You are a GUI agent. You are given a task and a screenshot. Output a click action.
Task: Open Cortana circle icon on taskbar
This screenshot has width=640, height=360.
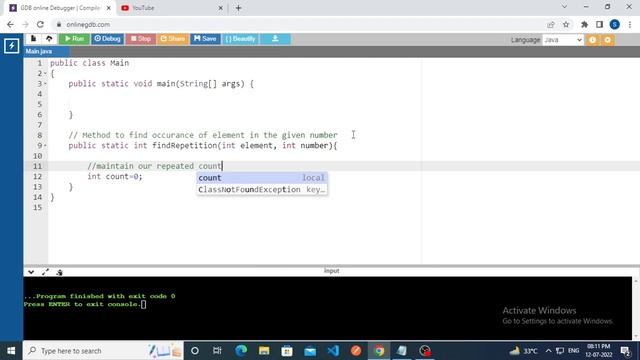pos(195,351)
